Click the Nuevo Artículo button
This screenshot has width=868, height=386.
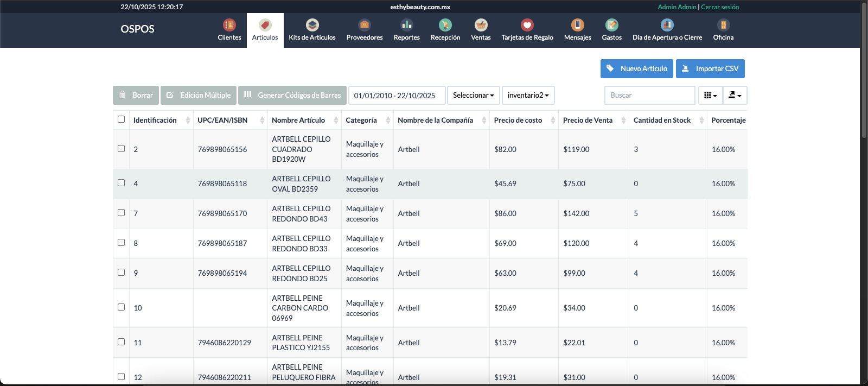click(636, 69)
